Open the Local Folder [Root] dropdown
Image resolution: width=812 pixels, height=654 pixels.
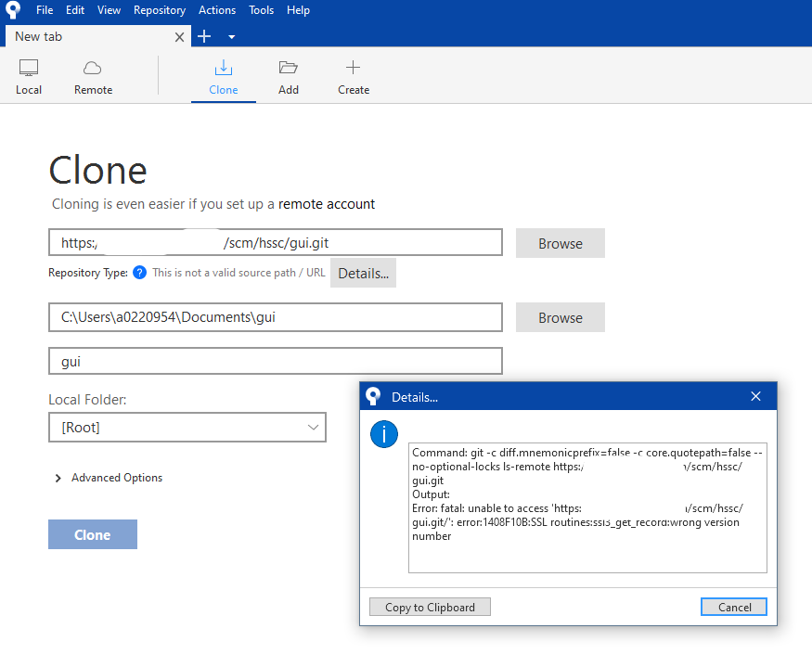[x=187, y=428]
